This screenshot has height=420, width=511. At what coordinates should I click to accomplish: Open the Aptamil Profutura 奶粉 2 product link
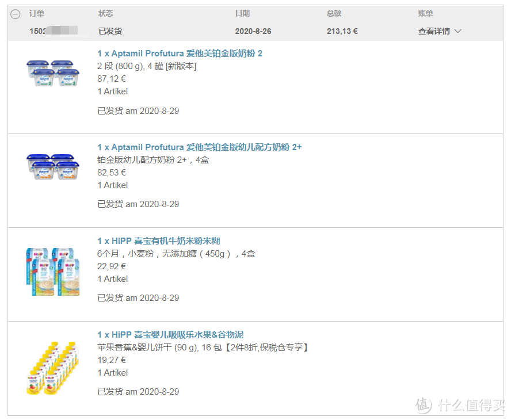pyautogui.click(x=180, y=54)
